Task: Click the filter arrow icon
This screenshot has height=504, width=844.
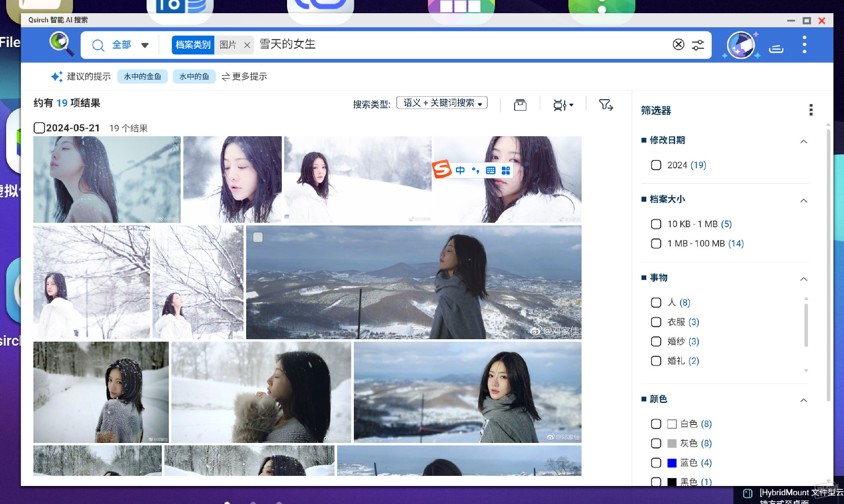Action: (605, 105)
